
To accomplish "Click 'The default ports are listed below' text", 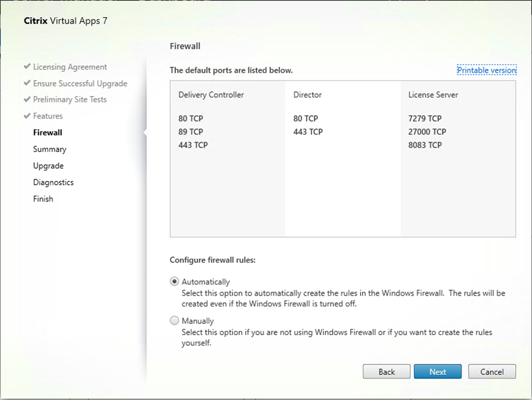I will 231,70.
